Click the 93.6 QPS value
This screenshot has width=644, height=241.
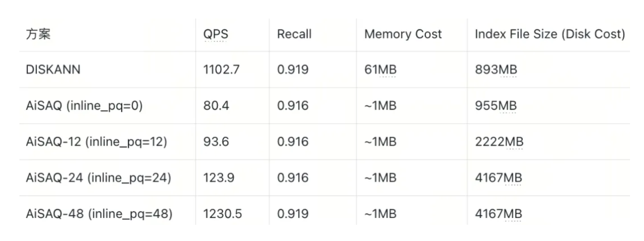click(x=216, y=142)
